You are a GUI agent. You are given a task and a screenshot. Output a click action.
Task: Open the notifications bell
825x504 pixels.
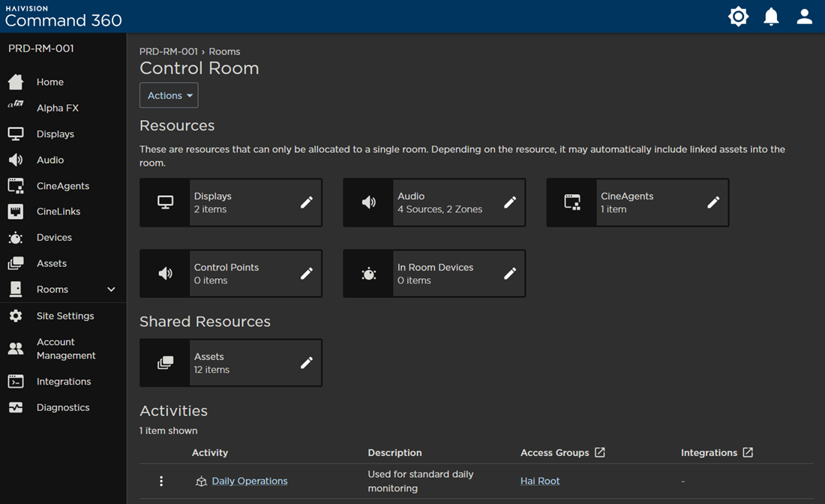pyautogui.click(x=771, y=16)
